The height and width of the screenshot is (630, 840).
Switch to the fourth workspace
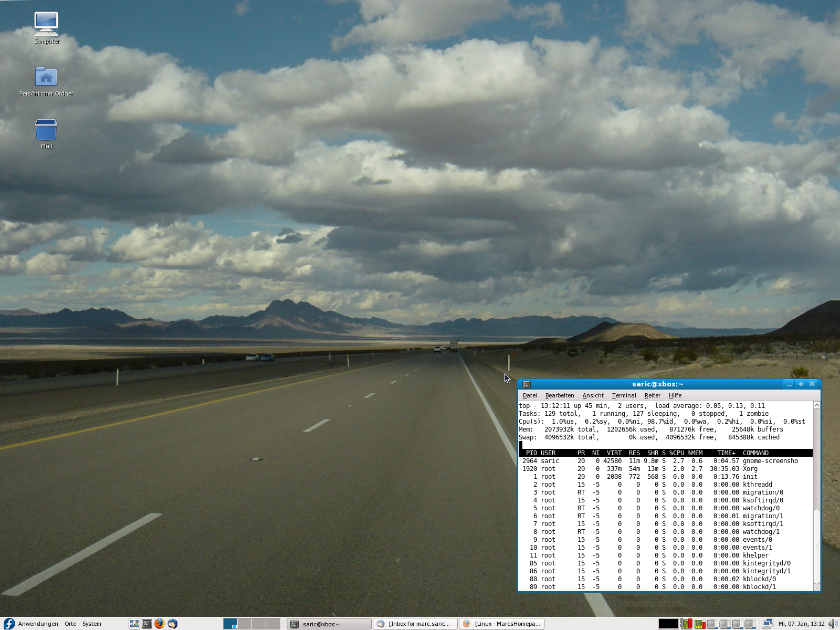[273, 624]
